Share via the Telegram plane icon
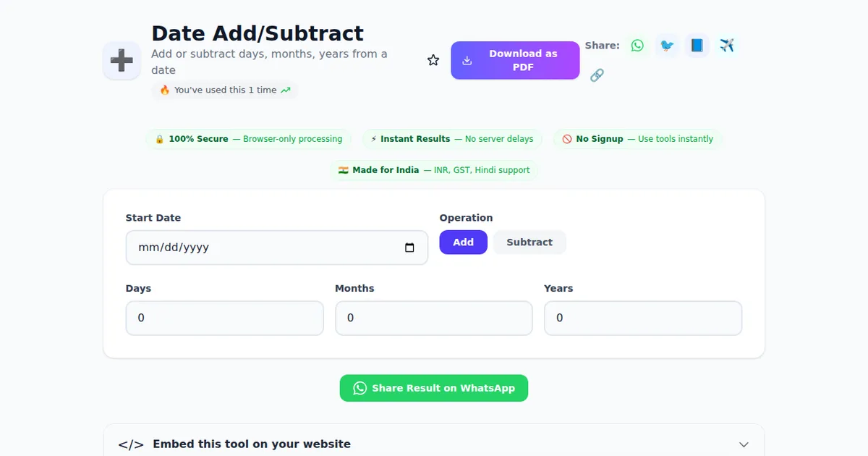Image resolution: width=868 pixels, height=456 pixels. 727,46
